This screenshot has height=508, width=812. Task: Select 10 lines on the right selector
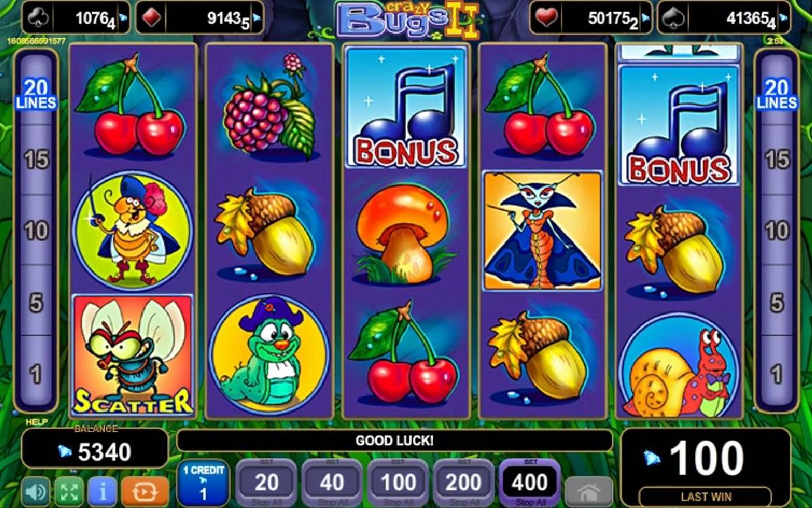tap(777, 231)
